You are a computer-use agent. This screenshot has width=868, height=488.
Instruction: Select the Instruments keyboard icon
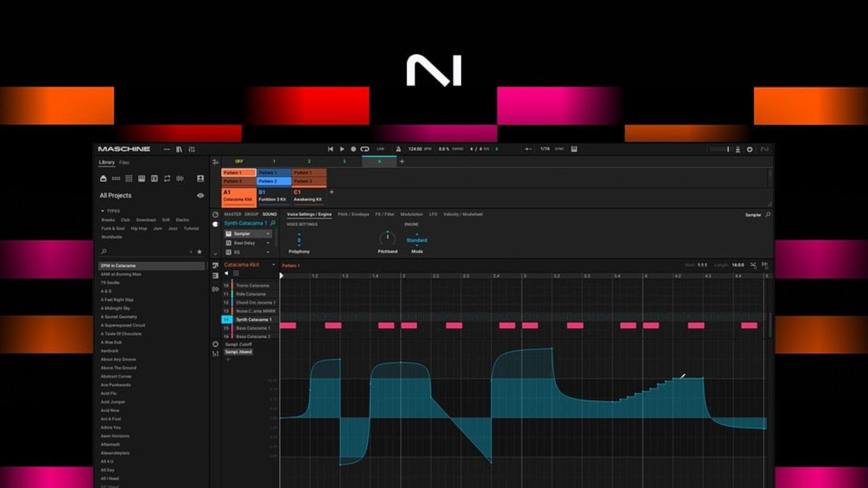(x=142, y=178)
